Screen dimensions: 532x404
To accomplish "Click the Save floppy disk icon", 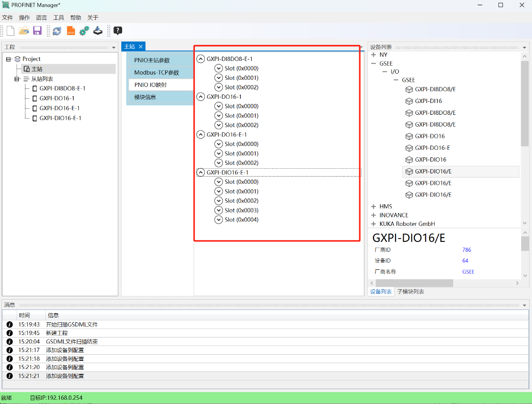I will click(x=37, y=31).
